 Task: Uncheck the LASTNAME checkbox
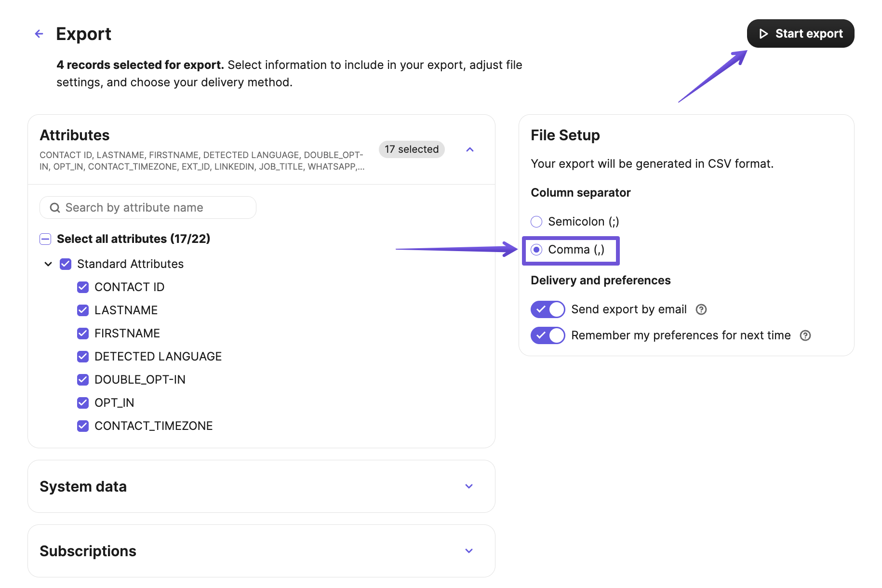[83, 310]
